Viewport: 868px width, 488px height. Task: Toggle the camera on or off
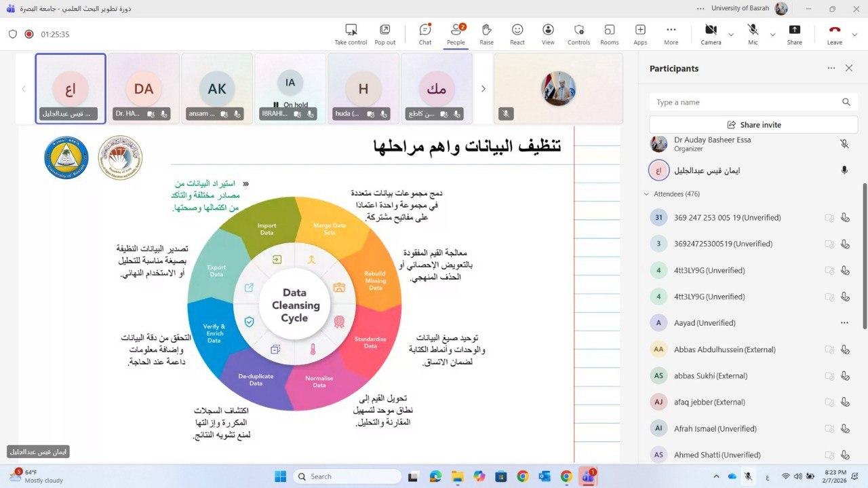click(711, 34)
